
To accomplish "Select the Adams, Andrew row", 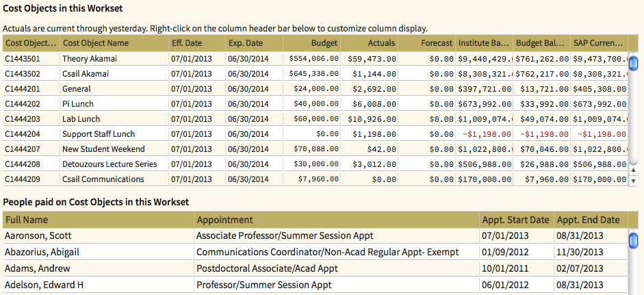I will (x=315, y=268).
